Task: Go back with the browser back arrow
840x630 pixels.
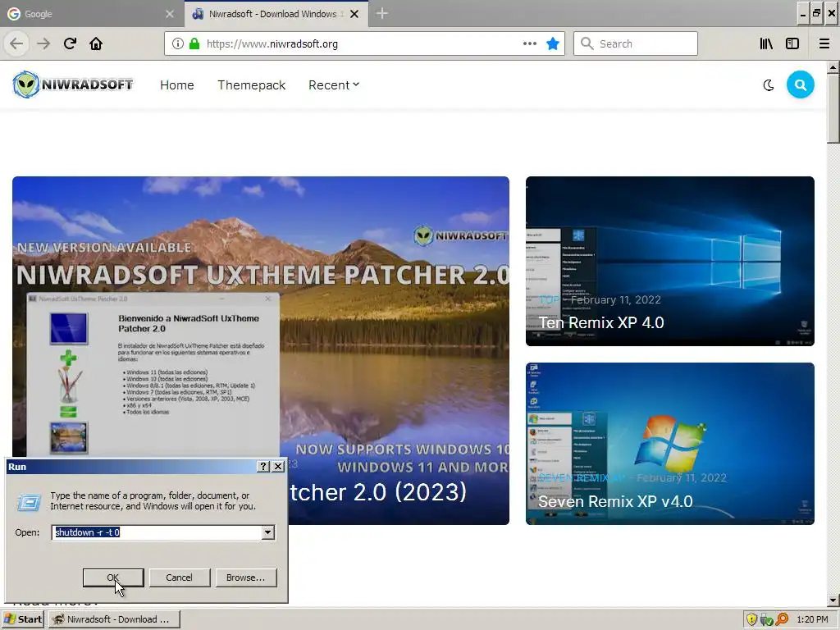Action: tap(16, 43)
